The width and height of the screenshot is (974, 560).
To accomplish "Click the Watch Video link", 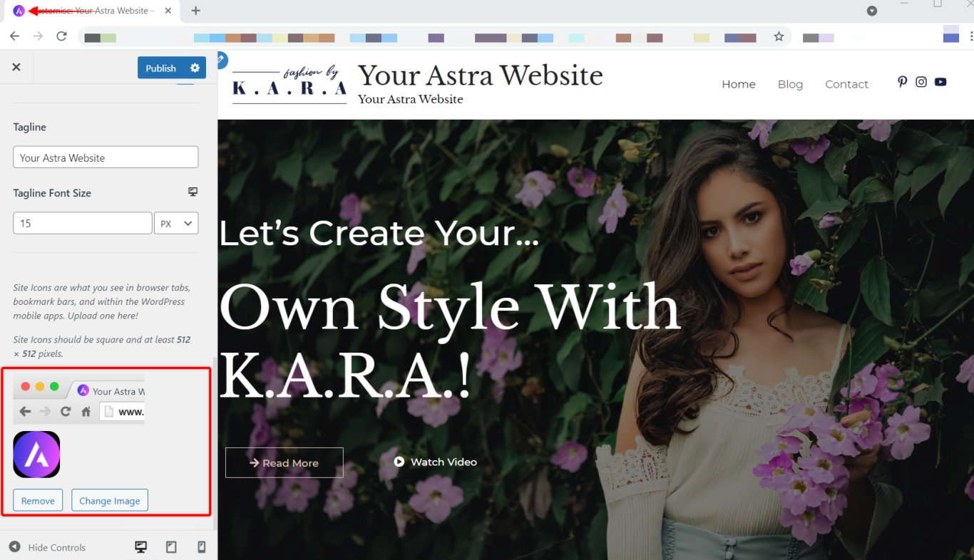I will click(x=436, y=462).
